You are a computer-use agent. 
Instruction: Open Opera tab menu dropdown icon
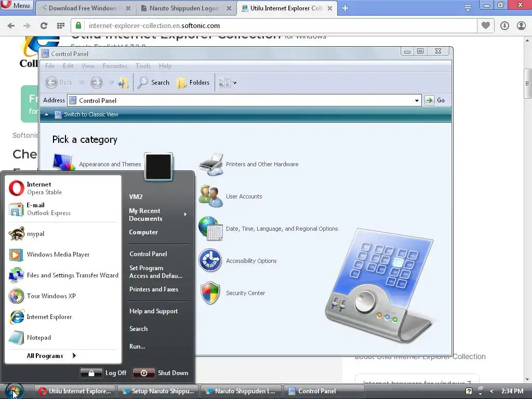[x=468, y=8]
